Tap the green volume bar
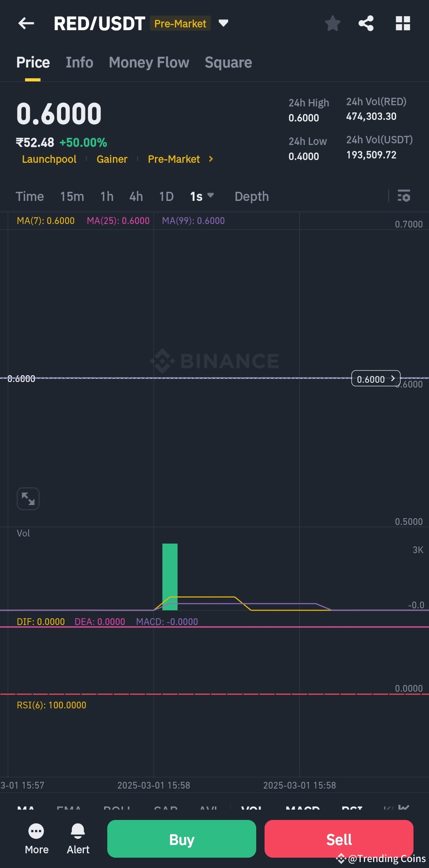This screenshot has height=868, width=429. [x=170, y=577]
